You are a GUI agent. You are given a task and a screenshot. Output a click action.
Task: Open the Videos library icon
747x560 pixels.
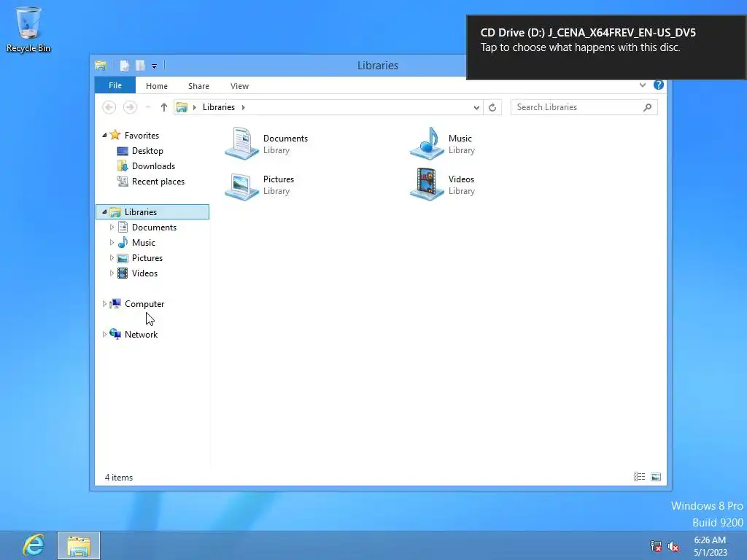tap(426, 184)
